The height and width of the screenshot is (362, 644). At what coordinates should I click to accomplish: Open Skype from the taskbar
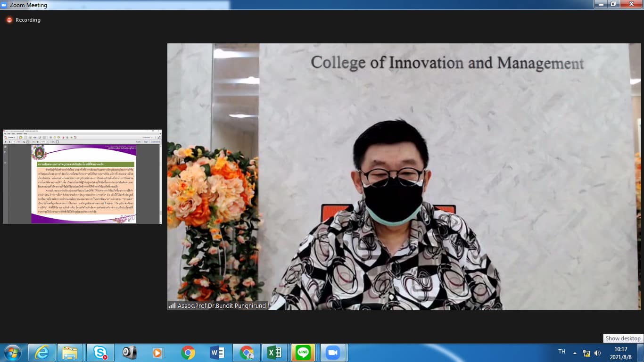[x=100, y=353]
